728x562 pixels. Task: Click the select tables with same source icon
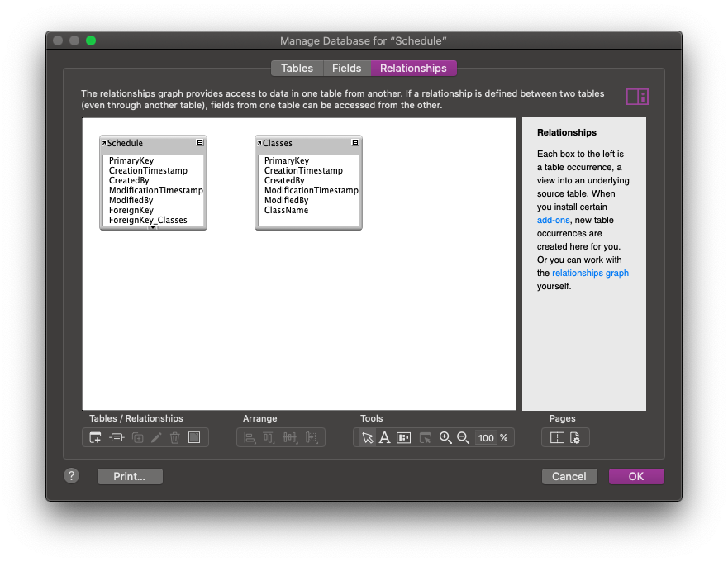[403, 437]
